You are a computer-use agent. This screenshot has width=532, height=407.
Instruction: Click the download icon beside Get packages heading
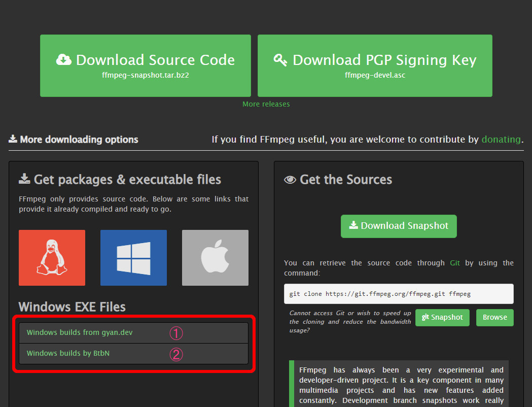pyautogui.click(x=24, y=179)
